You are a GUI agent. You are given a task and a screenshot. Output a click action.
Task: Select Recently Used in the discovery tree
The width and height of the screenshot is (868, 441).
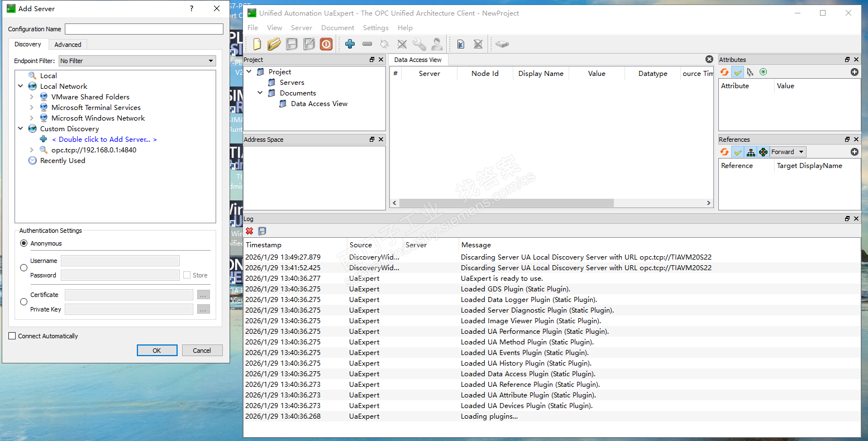63,161
